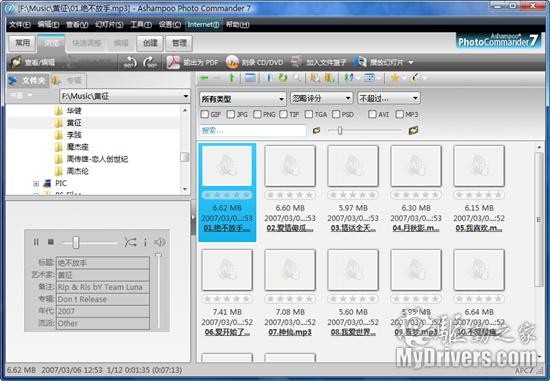
Task: Click the 加入文件篮子 basket icon
Action: [296, 62]
